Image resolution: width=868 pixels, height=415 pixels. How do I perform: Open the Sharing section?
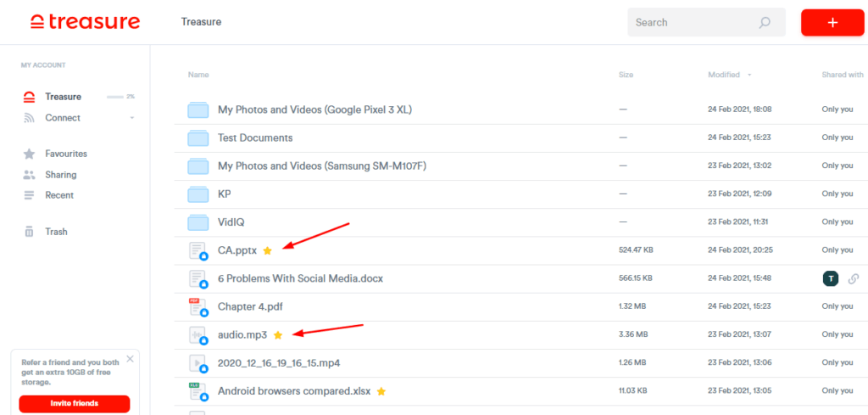tap(60, 175)
